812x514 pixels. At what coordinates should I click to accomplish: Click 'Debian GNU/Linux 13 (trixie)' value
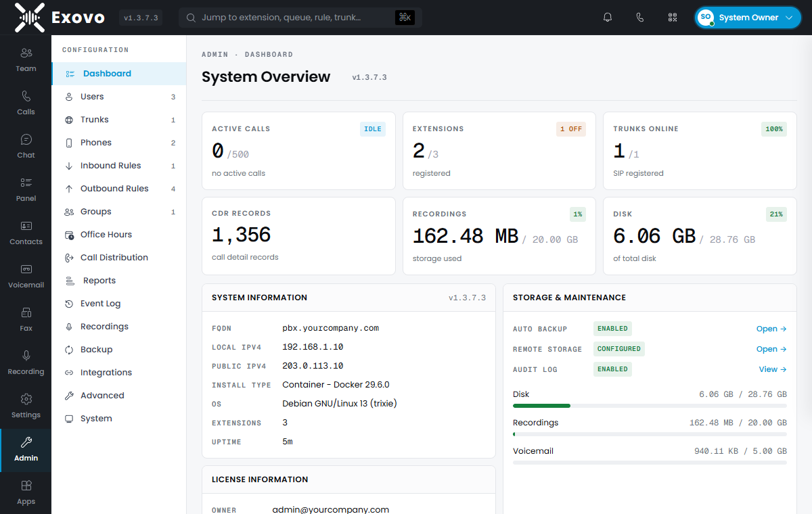click(339, 404)
